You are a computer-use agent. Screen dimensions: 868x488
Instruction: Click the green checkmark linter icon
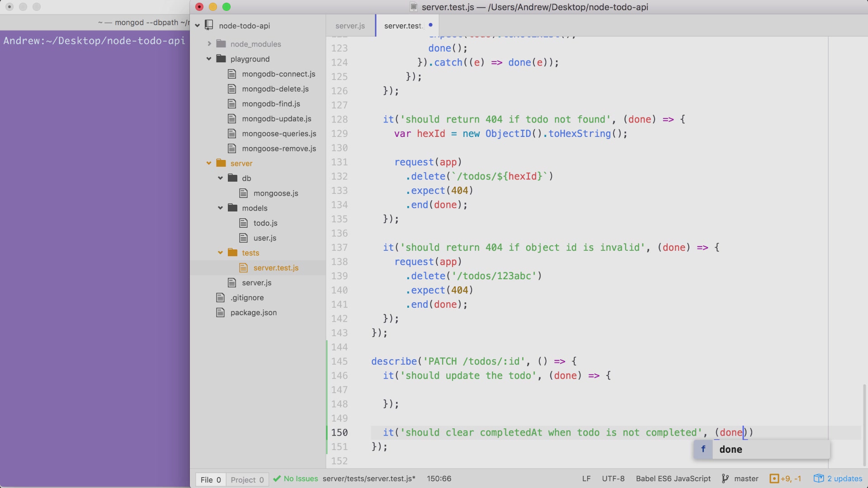(277, 479)
